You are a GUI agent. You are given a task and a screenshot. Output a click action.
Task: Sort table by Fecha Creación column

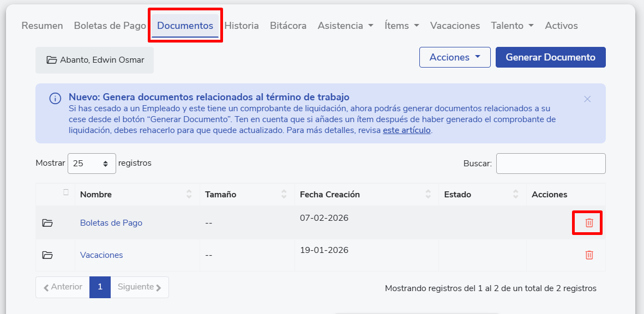tap(428, 195)
